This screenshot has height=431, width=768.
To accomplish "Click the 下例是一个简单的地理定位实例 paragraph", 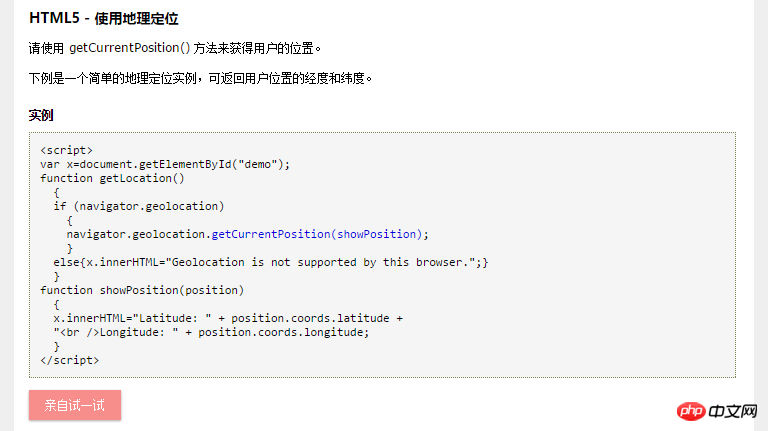I will pos(200,78).
